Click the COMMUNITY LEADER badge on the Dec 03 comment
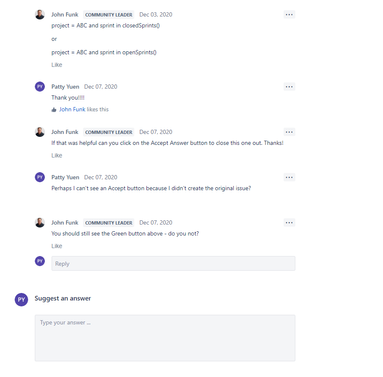The width and height of the screenshot is (383, 377). tap(109, 15)
